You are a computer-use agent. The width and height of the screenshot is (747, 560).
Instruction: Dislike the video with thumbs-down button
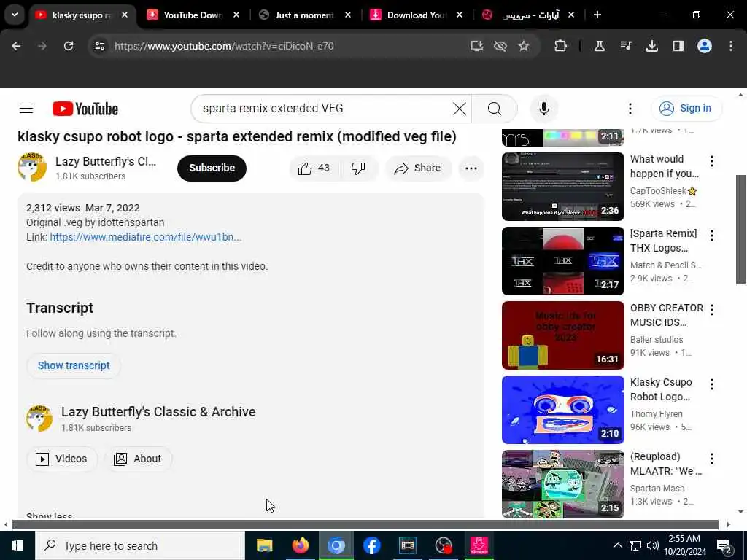tap(358, 168)
